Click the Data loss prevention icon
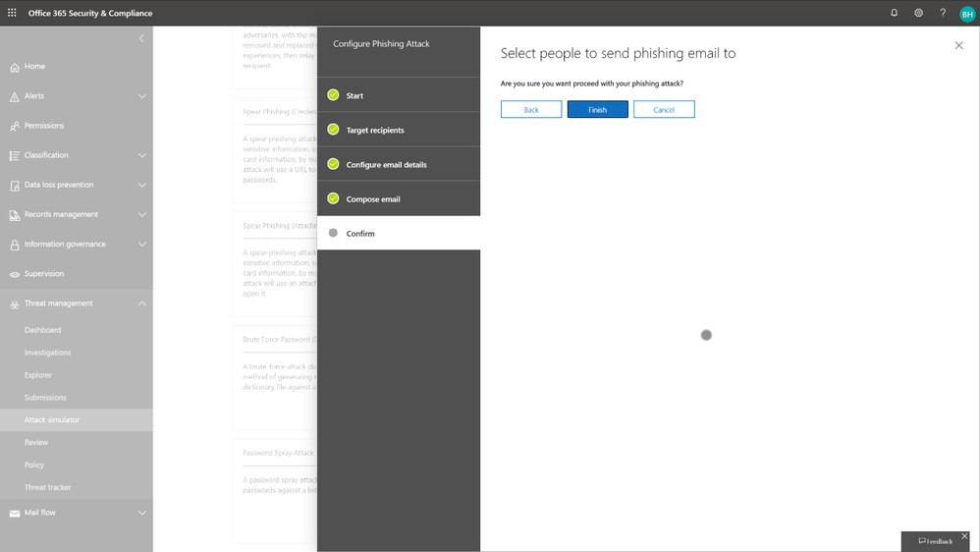The height and width of the screenshot is (552, 980). pos(15,186)
